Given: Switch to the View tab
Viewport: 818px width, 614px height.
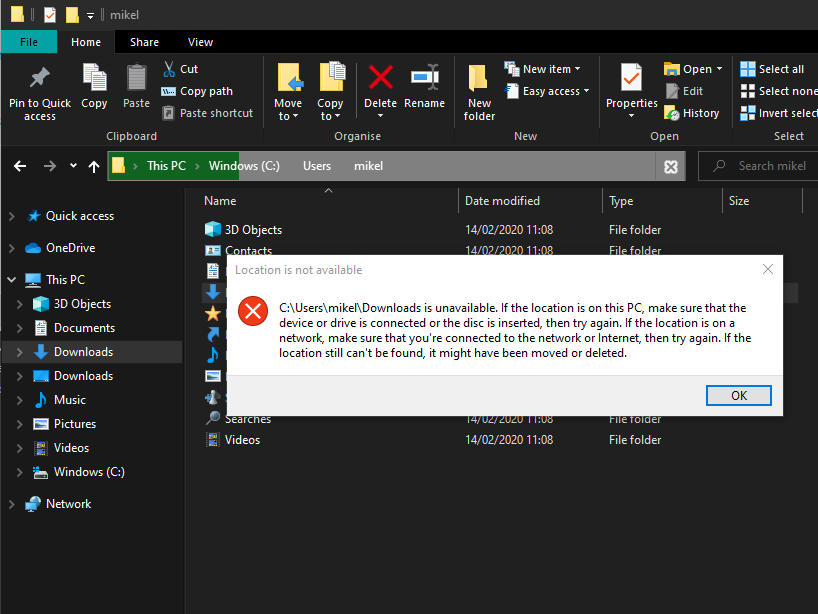Looking at the screenshot, I should point(200,42).
